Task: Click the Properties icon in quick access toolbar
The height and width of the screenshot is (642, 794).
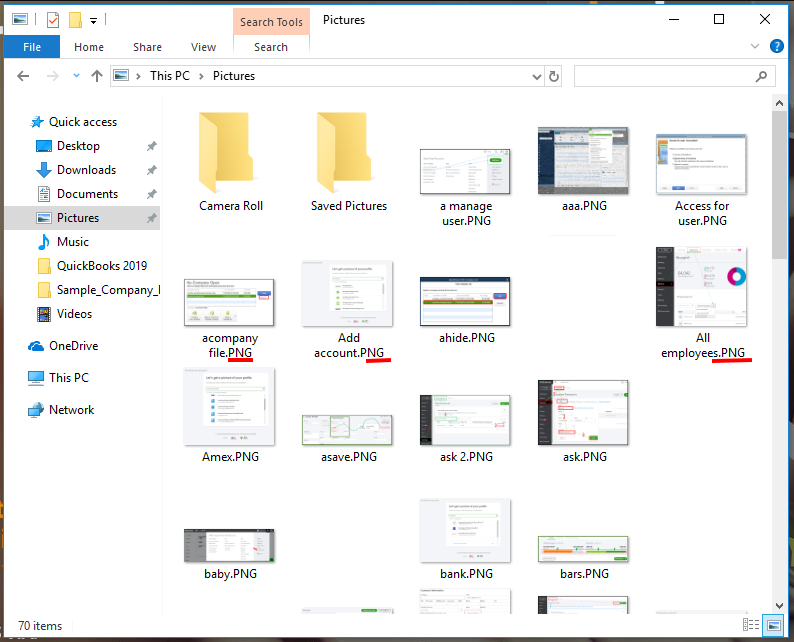Action: [x=53, y=20]
